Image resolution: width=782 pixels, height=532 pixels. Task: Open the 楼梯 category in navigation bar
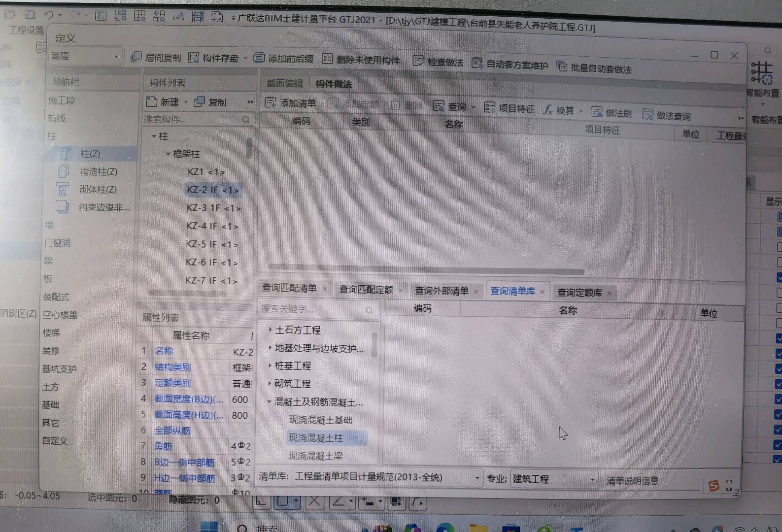51,332
